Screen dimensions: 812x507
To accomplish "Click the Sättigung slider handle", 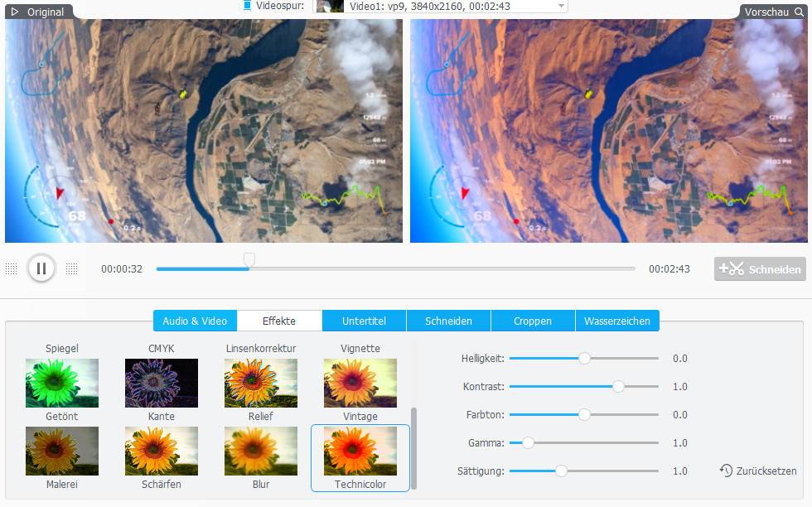I will 562,471.
